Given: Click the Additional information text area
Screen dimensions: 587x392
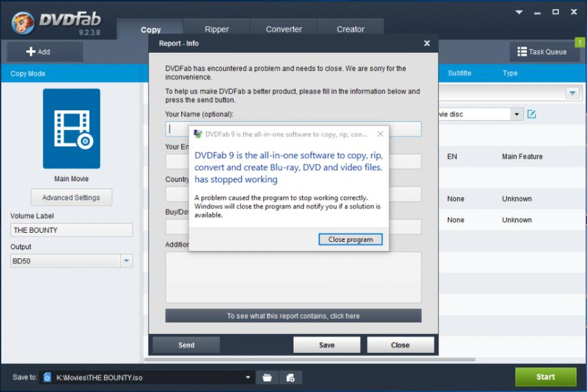Looking at the screenshot, I should (x=293, y=277).
